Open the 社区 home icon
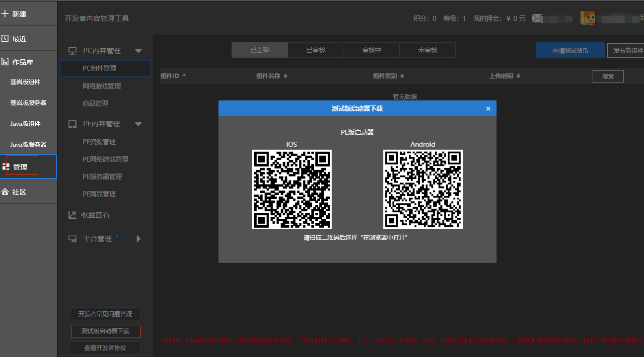 5,191
